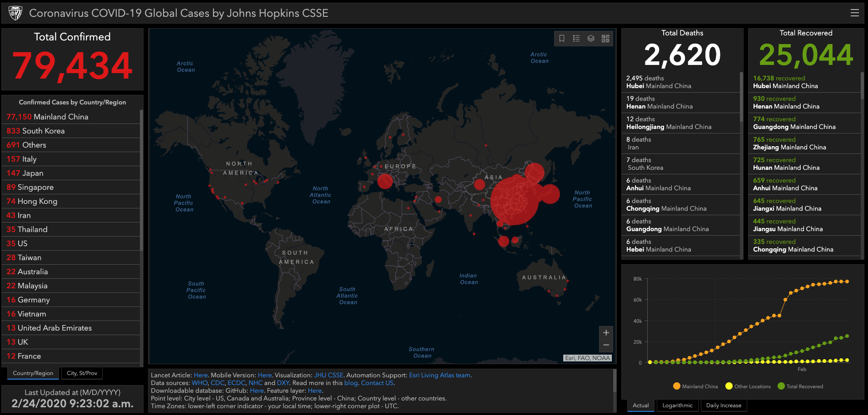Switch to the Logarithmic chart tab

point(677,405)
